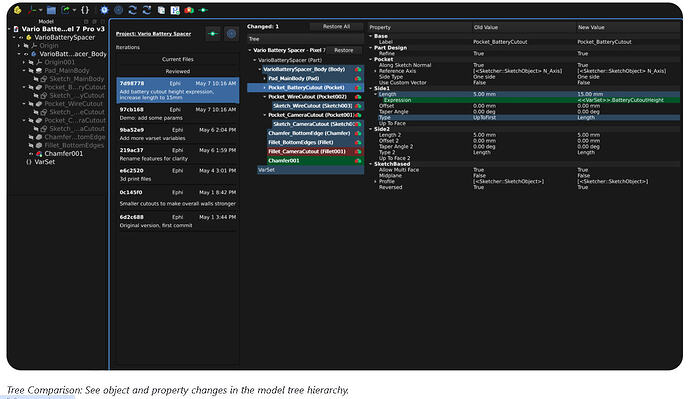
Task: Click the VarSet curly braces toolbar icon
Action: click(85, 10)
